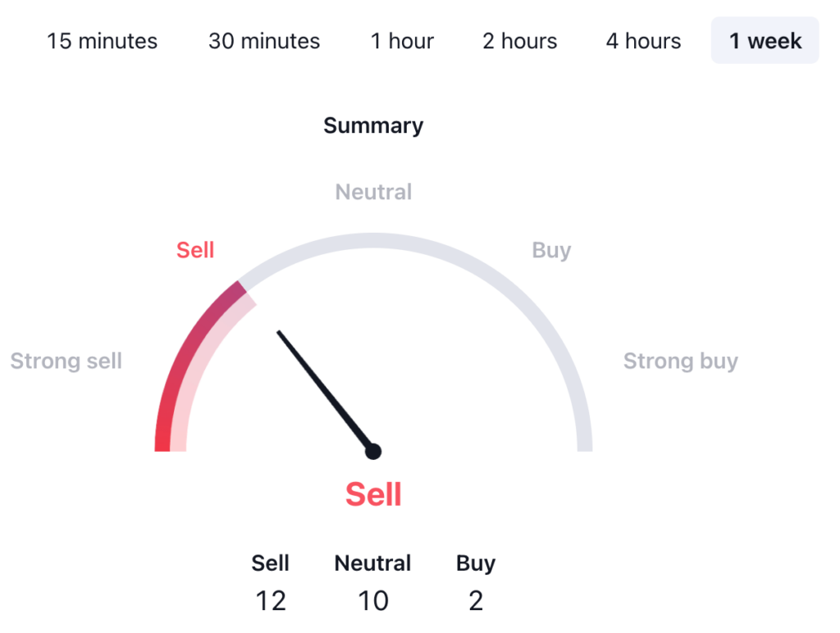Click the Summary heading

pos(373,125)
